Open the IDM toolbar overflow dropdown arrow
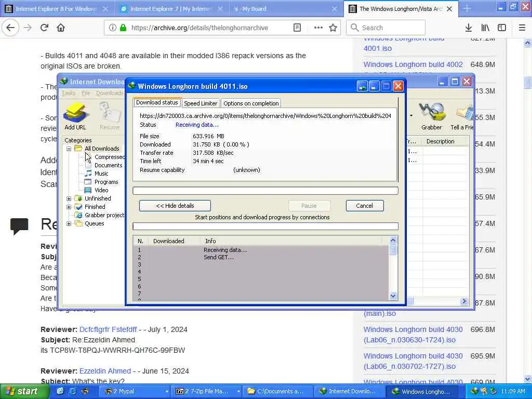 (411, 116)
